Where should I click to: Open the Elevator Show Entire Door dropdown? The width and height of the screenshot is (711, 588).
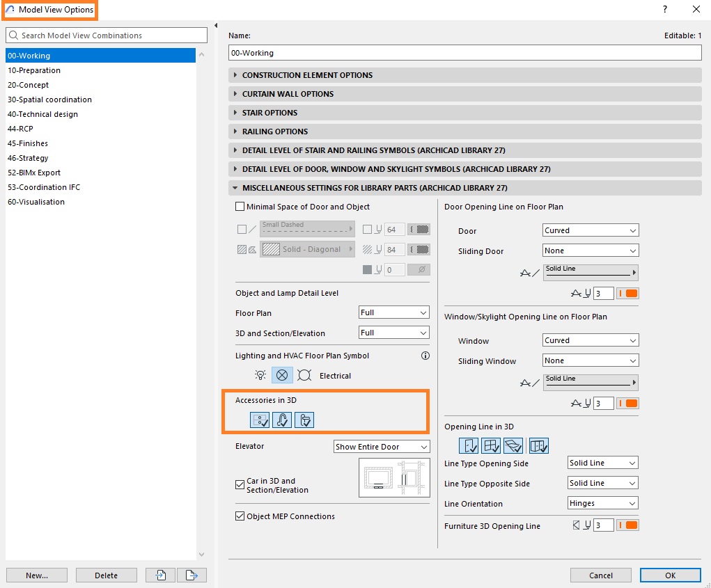click(x=382, y=447)
